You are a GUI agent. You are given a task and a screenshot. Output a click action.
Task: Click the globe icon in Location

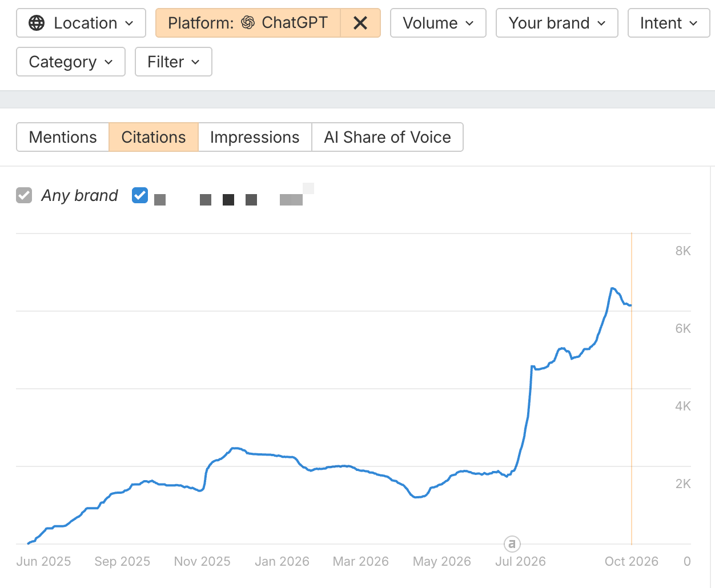tap(37, 23)
